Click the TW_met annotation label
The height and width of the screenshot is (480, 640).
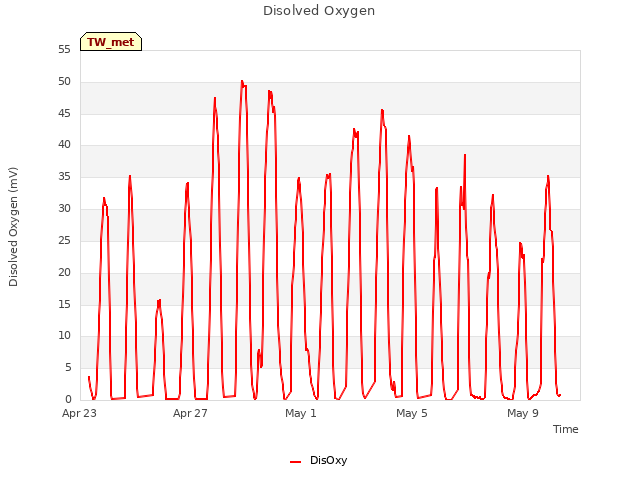(x=111, y=42)
